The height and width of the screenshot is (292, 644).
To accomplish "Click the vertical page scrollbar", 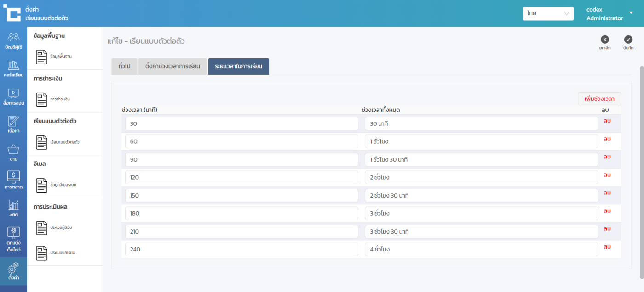I will point(642,170).
